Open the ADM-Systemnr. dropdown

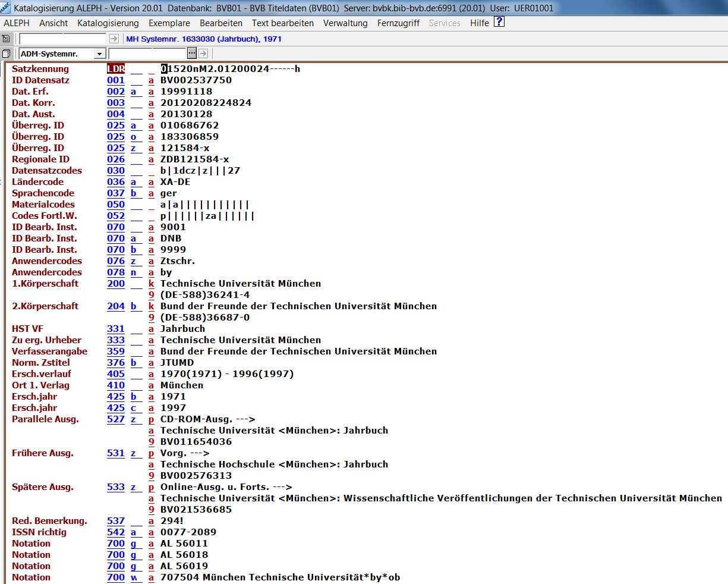[99, 54]
